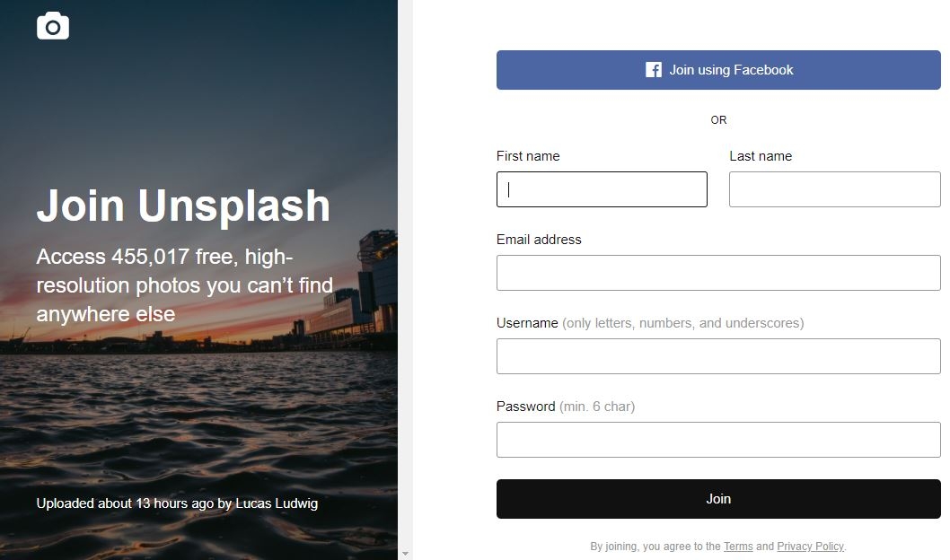The image size is (950, 560).
Task: Click the Username input box
Action: click(718, 356)
